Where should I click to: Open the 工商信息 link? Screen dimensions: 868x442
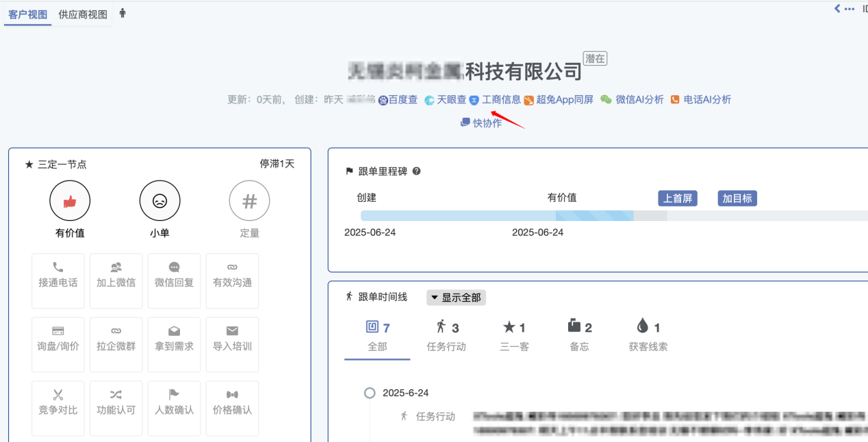pyautogui.click(x=495, y=100)
